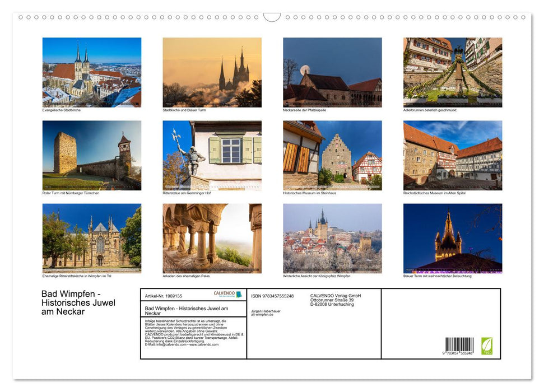Click the Blauer Turm weihnachtliche Beleuchtung photo
Image resolution: width=544 pixels, height=392 pixels.
pos(452,238)
